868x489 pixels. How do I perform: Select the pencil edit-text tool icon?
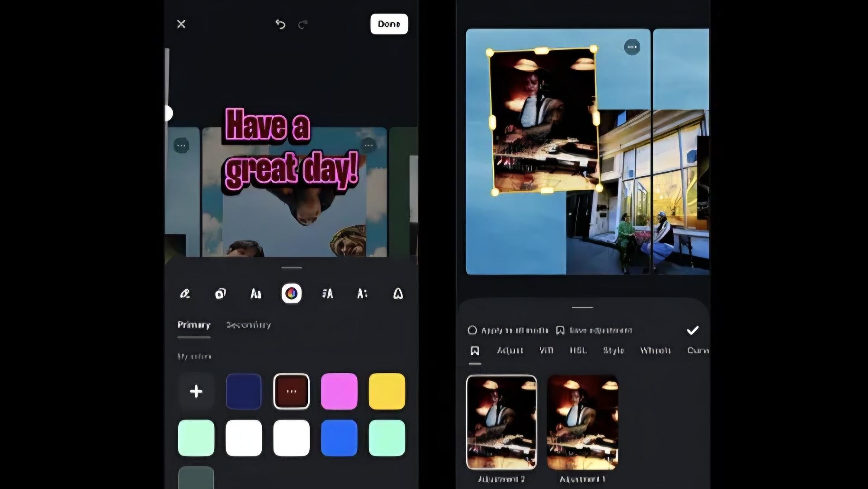click(185, 294)
